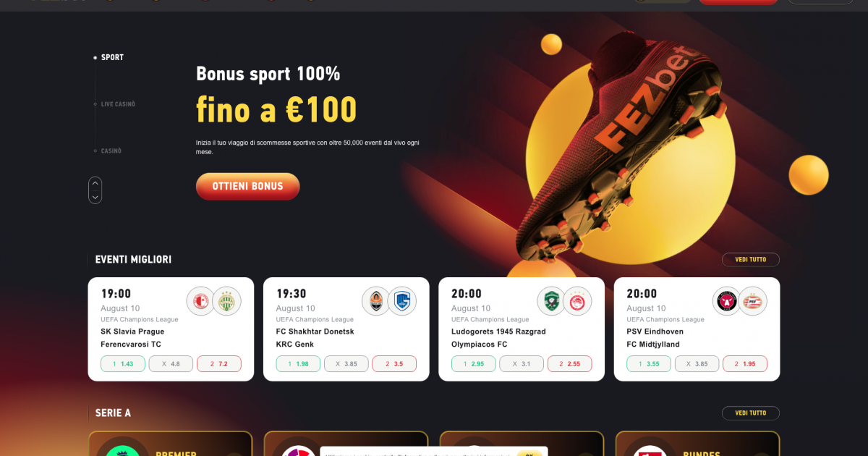The image size is (868, 456).
Task: Click the FC Shakhtar Donetsk team crest
Action: click(x=375, y=301)
